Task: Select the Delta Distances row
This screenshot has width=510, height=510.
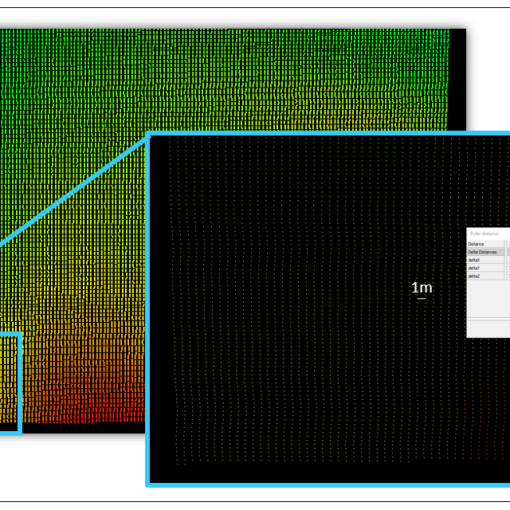Action: coord(488,252)
